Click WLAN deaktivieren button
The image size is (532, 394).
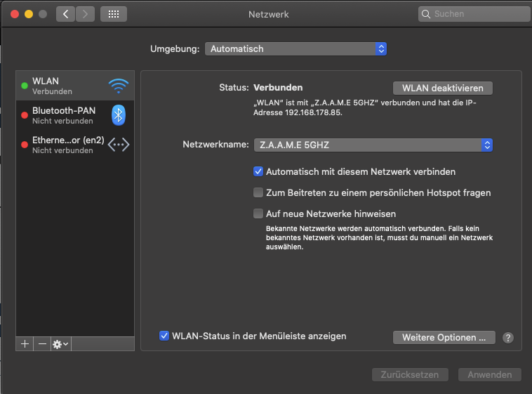click(x=443, y=88)
